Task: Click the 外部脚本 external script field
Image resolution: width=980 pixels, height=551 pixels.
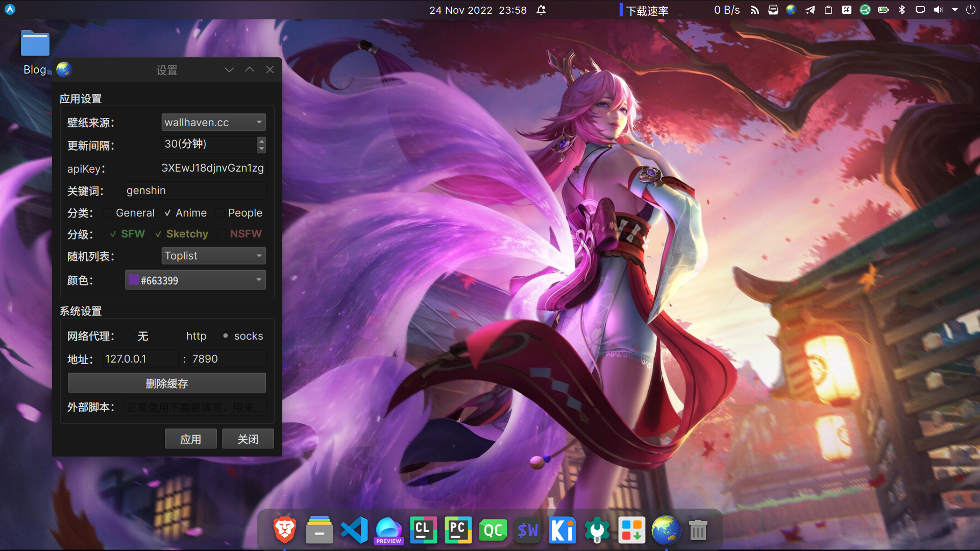Action: 195,407
